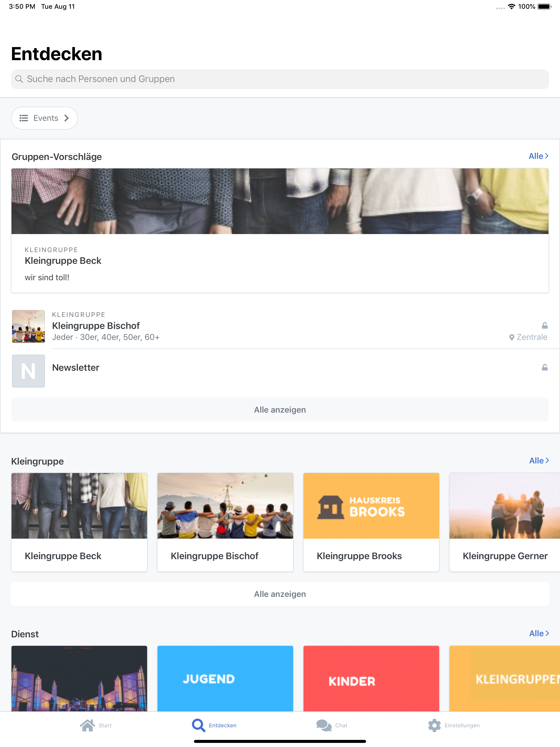Tap the Zentrale location pin icon

coord(511,337)
